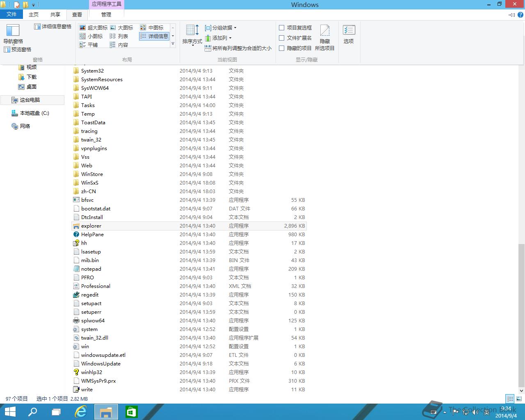Image resolution: width=525 pixels, height=420 pixels.
Task: Launch Internet Explorer from taskbar
Action: 81,412
